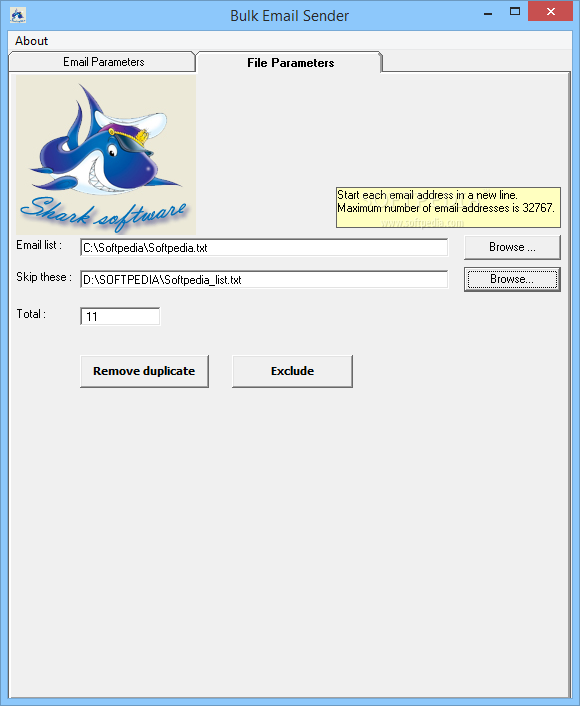Click the Email list path field
The height and width of the screenshot is (706, 580).
tap(264, 248)
